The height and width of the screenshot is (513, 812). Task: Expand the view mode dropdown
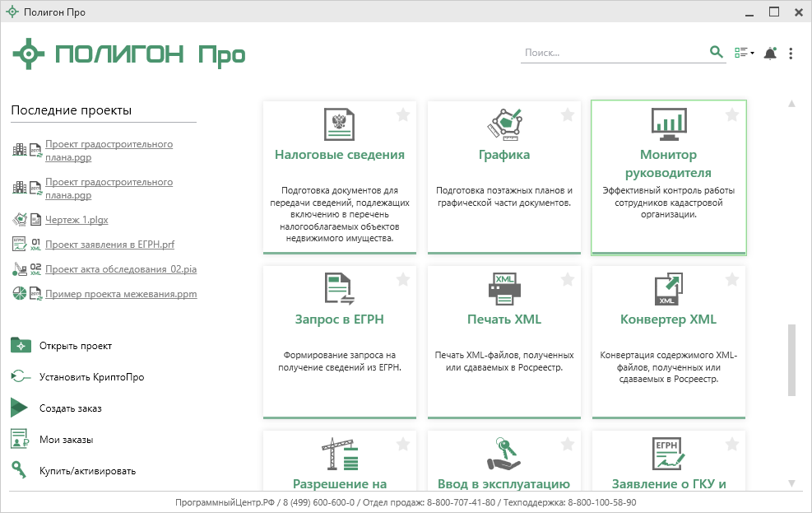(x=744, y=54)
